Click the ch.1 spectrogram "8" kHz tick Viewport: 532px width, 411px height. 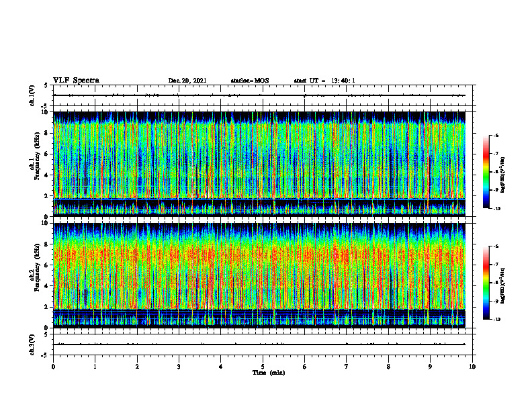46,133
